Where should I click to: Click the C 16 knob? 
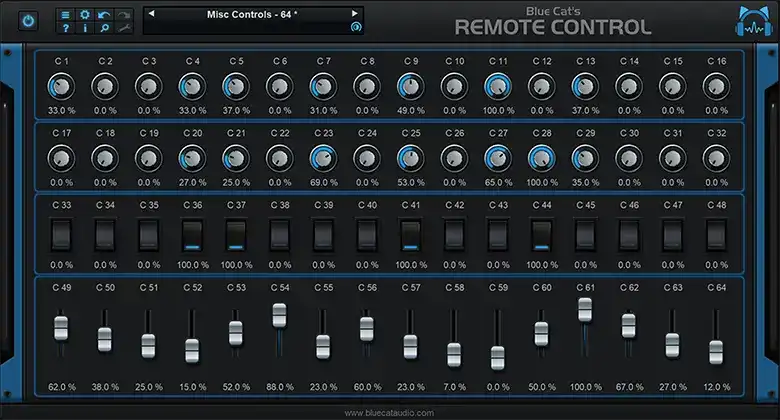pyautogui.click(x=716, y=87)
